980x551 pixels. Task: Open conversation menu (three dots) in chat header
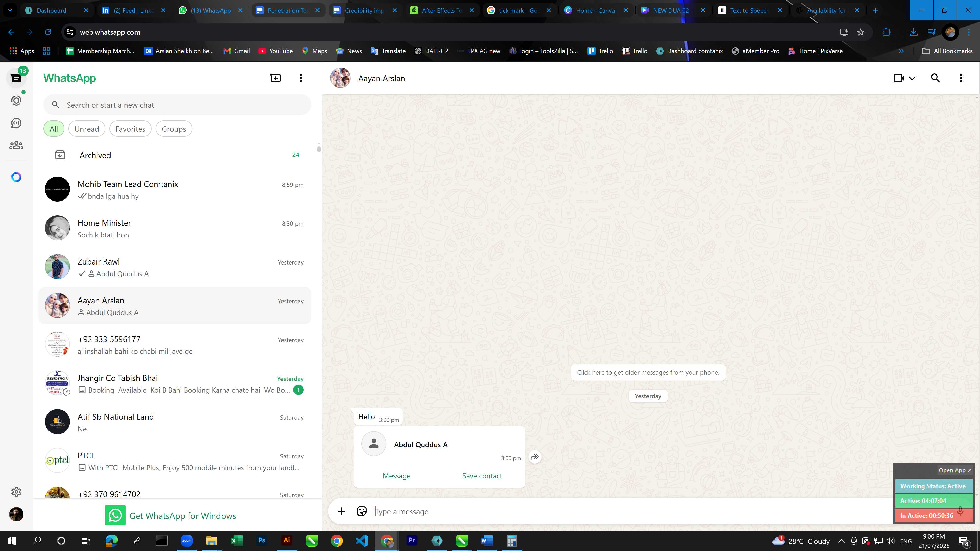961,78
